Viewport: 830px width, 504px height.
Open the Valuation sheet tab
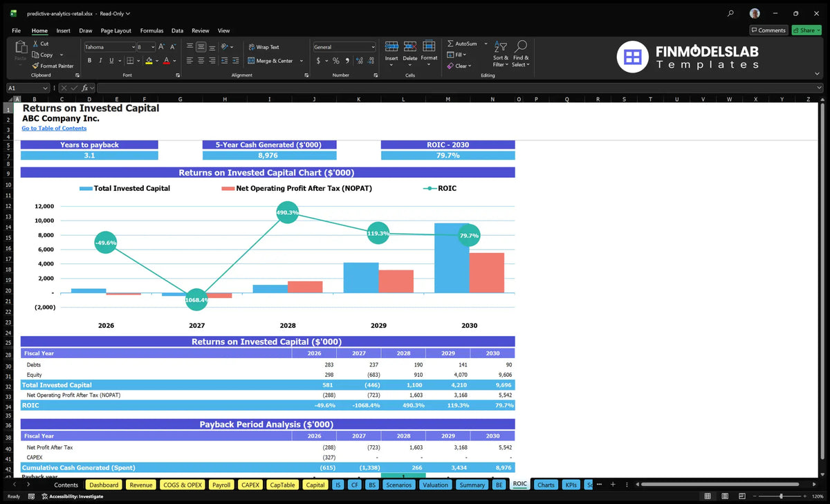coord(435,485)
